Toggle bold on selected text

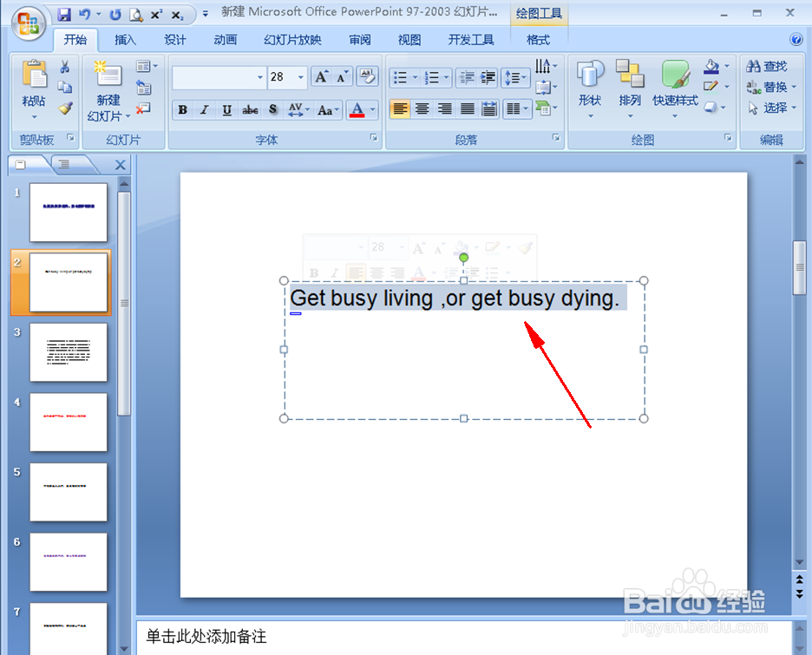coord(183,110)
